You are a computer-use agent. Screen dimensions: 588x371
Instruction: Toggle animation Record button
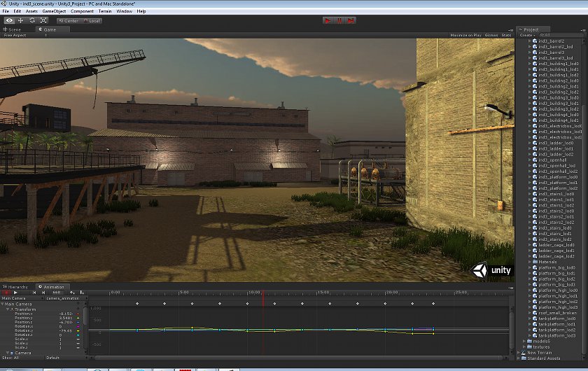pos(6,292)
